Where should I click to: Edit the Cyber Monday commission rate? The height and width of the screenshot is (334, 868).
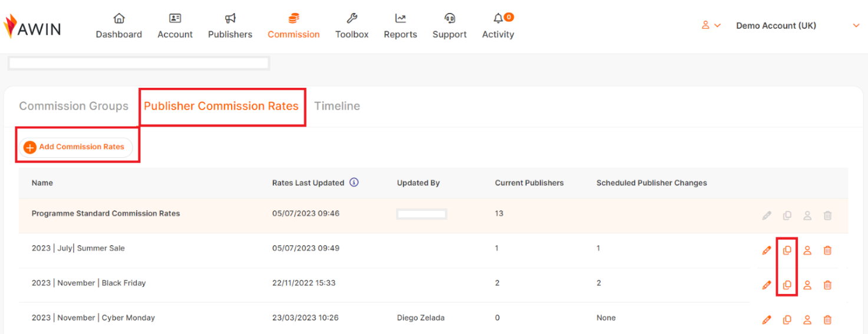[x=766, y=320]
